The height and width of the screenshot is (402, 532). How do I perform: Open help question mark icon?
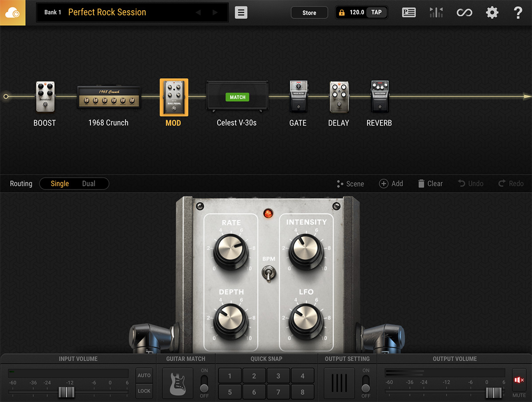[518, 12]
